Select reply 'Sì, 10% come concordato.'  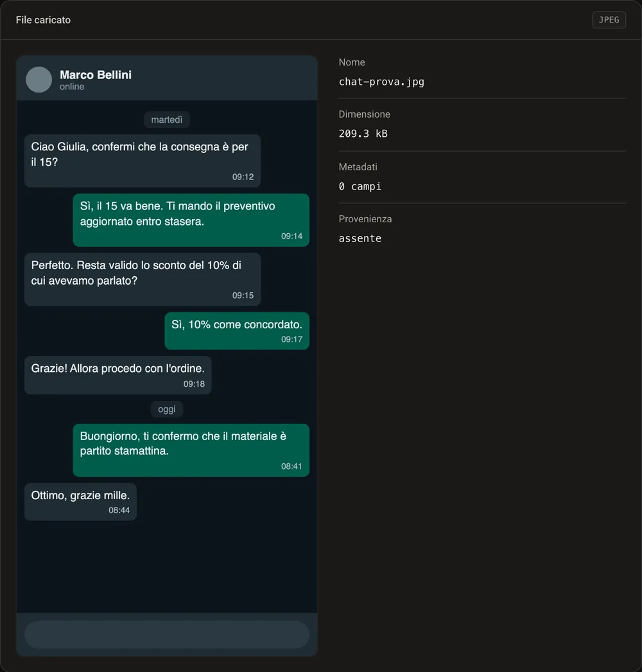point(237,331)
